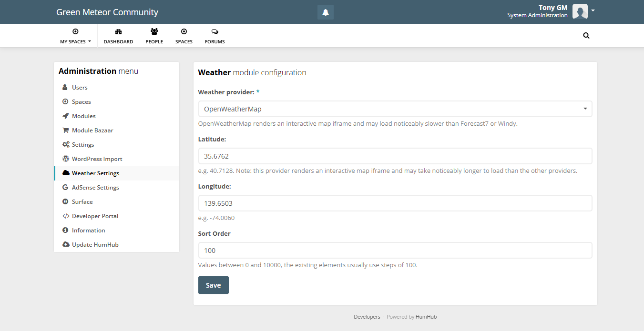Click the Administration menu heading
Screen dimensions: 644x331
(98, 71)
